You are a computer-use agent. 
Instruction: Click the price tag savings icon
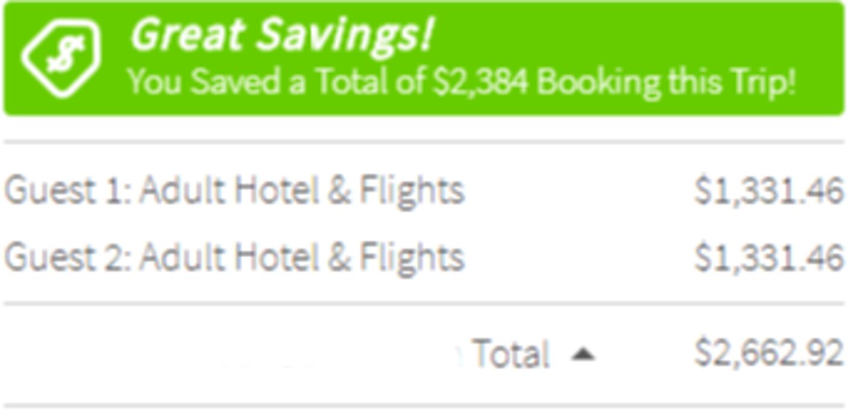point(61,57)
